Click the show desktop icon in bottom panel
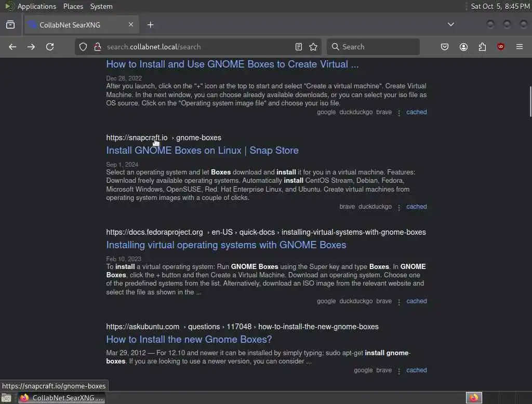This screenshot has height=404, width=532. pyautogui.click(x=6, y=398)
